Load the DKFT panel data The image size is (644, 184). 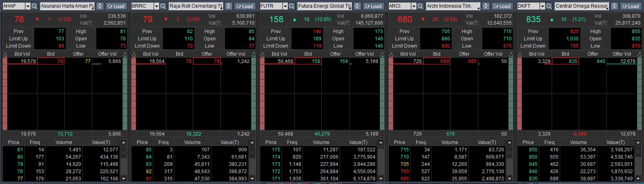point(631,6)
